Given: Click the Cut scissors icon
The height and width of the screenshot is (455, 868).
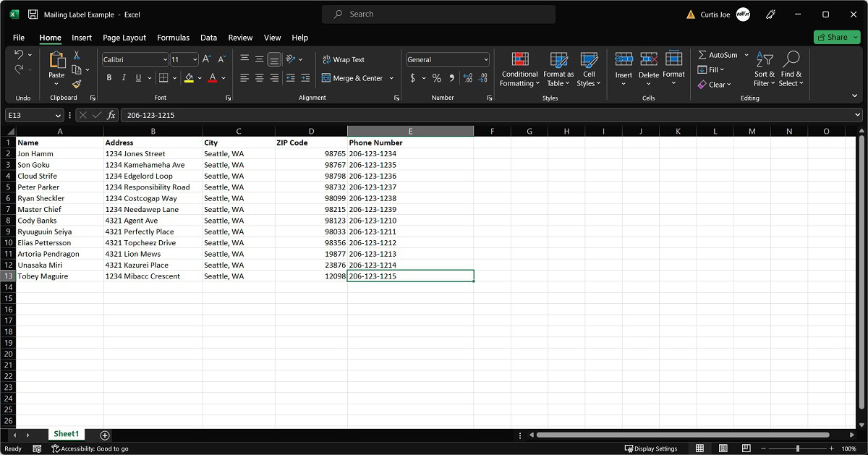Looking at the screenshot, I should pos(77,55).
